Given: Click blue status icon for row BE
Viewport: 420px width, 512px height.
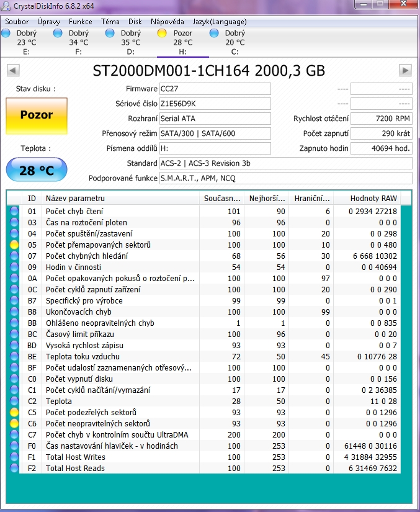Looking at the screenshot, I should click(14, 356).
